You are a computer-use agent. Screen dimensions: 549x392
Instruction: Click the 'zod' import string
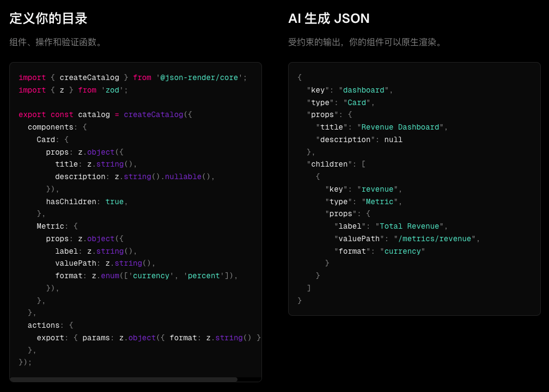click(x=112, y=90)
